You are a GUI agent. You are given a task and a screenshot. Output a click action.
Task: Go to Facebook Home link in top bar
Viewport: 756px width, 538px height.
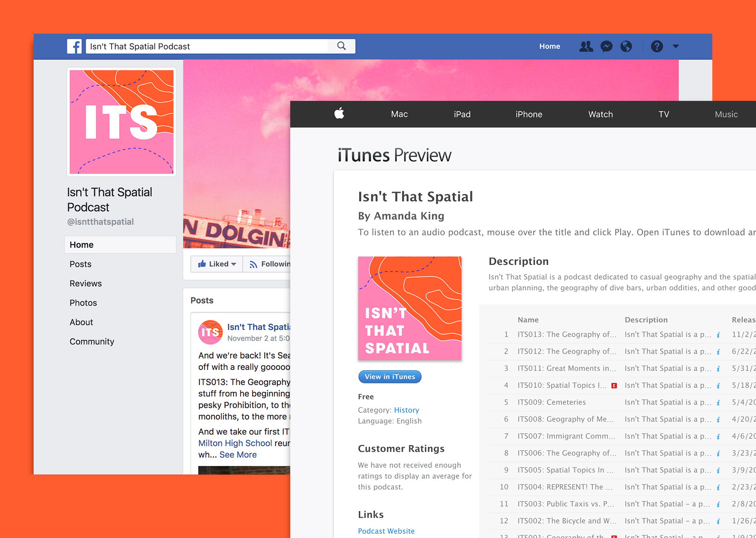[x=549, y=46]
